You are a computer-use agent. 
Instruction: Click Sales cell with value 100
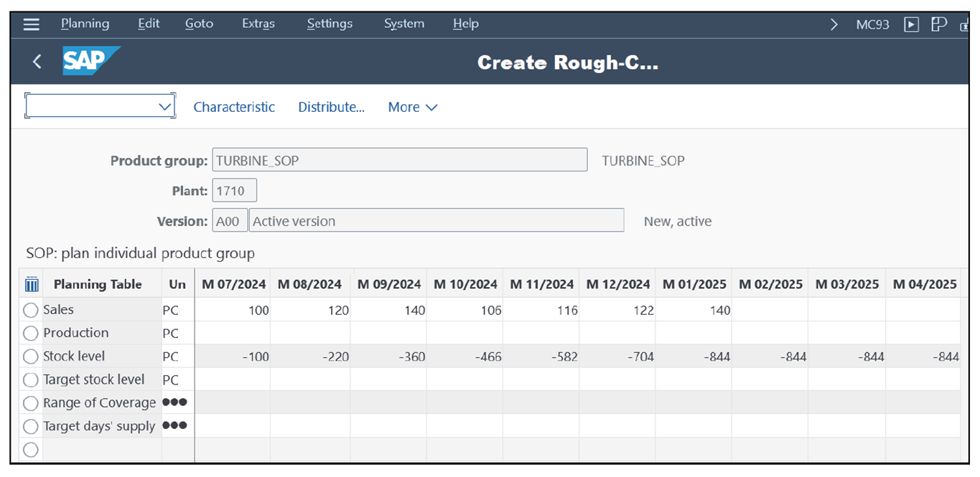point(233,311)
